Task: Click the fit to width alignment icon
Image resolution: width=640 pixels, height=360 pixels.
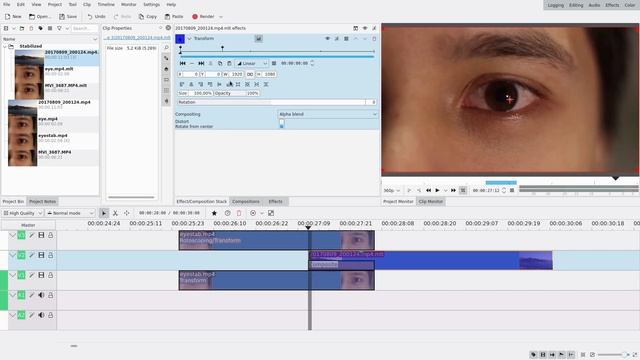Action: click(x=257, y=84)
